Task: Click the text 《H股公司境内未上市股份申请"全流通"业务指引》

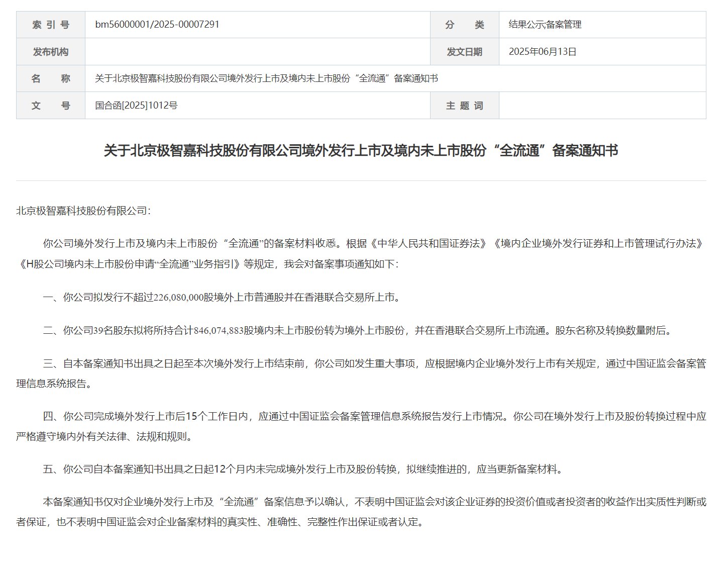Action: click(130, 264)
